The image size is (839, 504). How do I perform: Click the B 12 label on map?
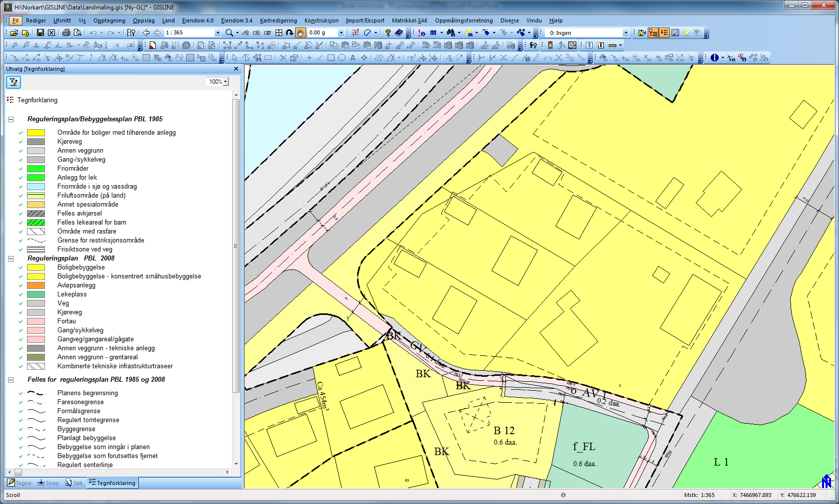504,431
